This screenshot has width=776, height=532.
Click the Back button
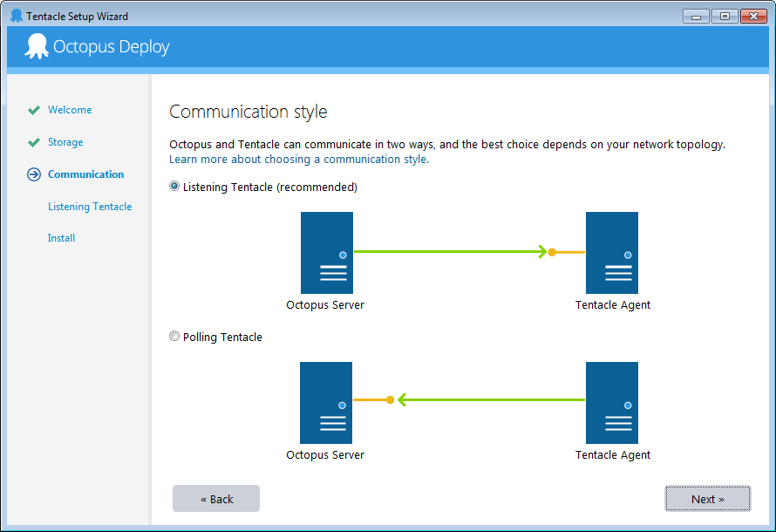[x=215, y=498]
